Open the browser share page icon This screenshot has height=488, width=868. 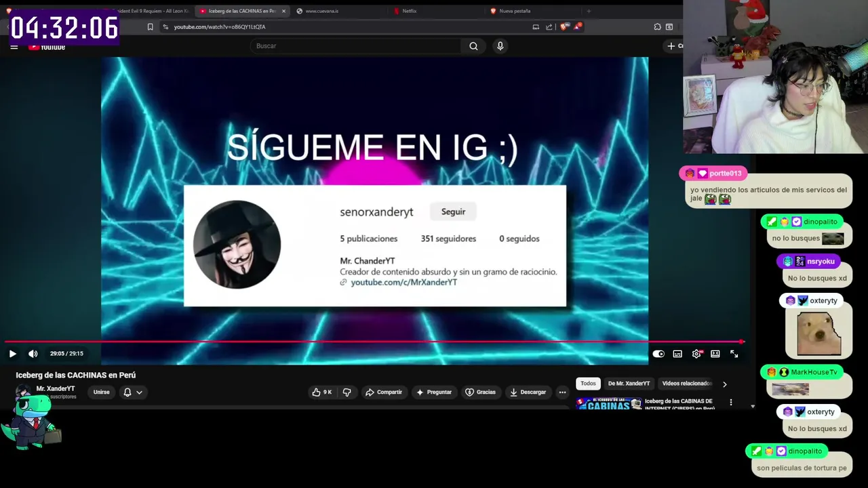pyautogui.click(x=549, y=27)
